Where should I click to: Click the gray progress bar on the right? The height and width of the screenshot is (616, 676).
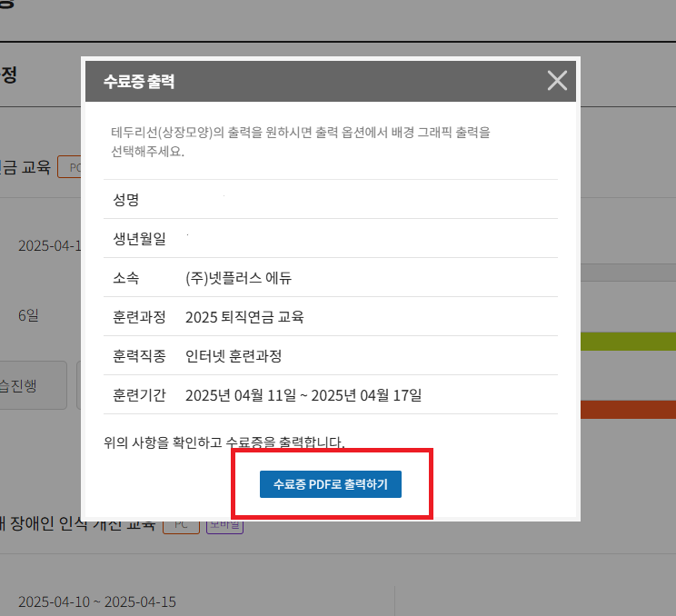(627, 272)
